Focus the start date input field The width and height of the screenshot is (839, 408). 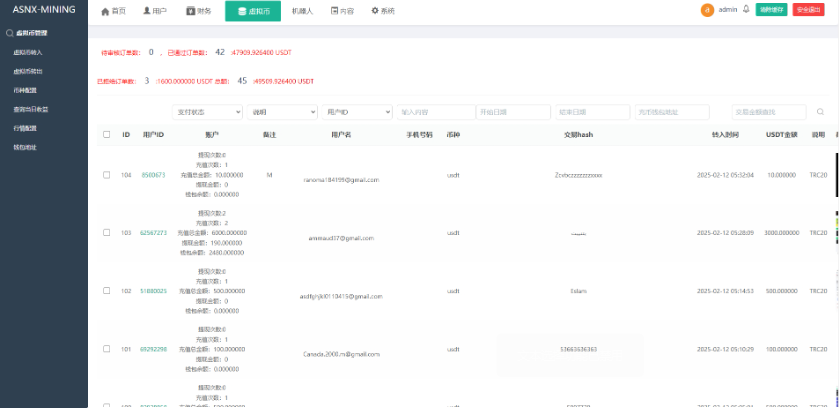coord(513,112)
